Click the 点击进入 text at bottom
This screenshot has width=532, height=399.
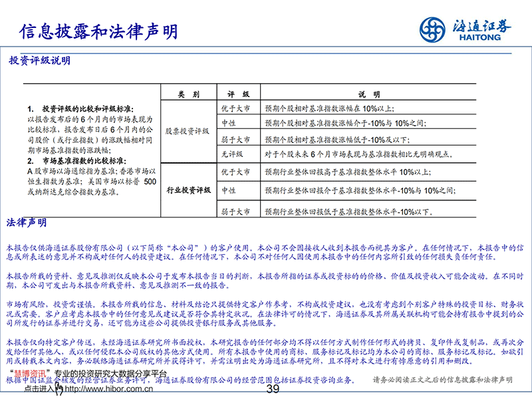pyautogui.click(x=39, y=389)
